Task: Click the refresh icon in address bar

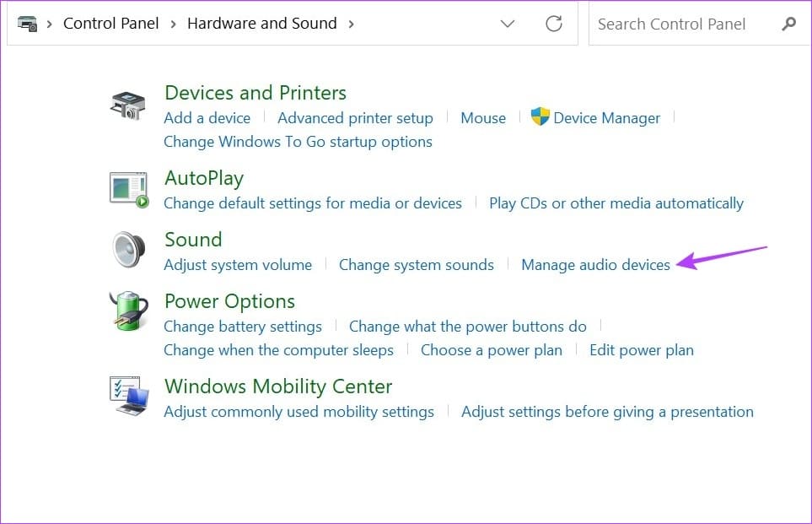Action: [x=553, y=24]
